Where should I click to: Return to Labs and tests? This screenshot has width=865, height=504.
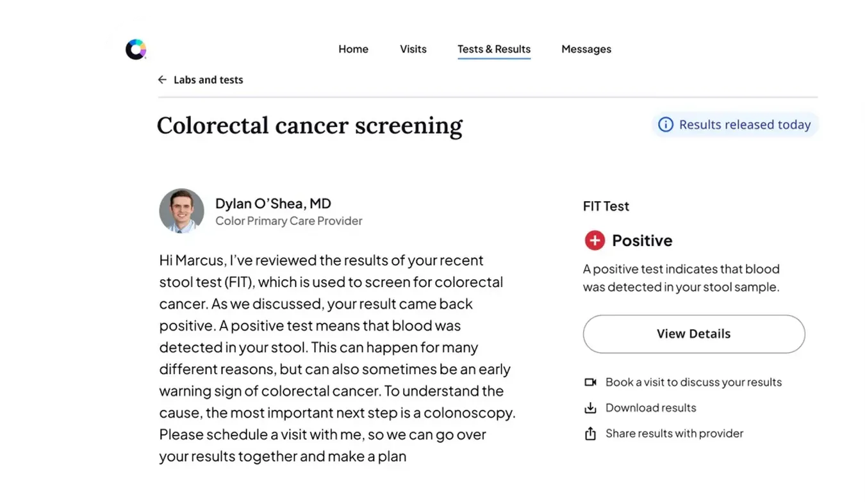[x=208, y=80]
